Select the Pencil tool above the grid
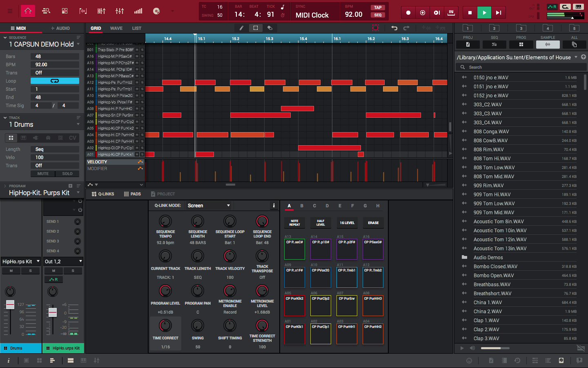 (x=241, y=28)
